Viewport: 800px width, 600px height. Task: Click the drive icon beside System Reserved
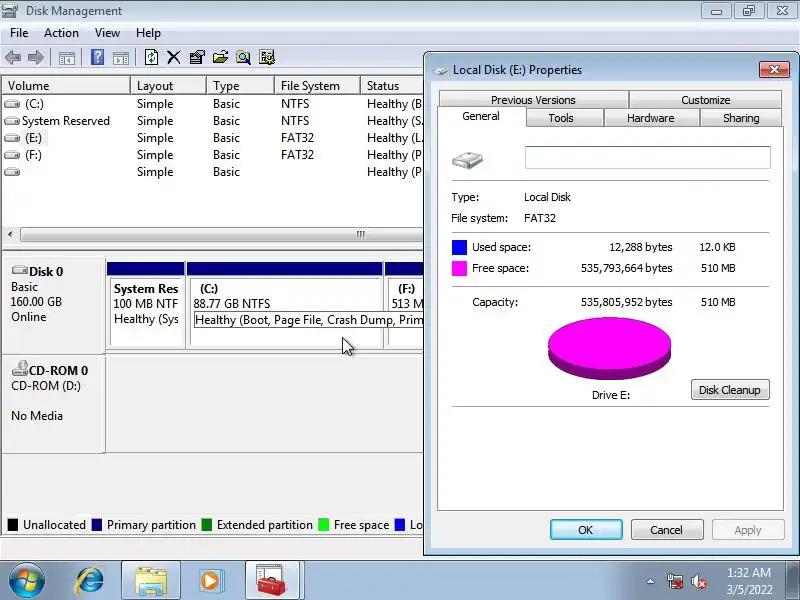tap(12, 121)
